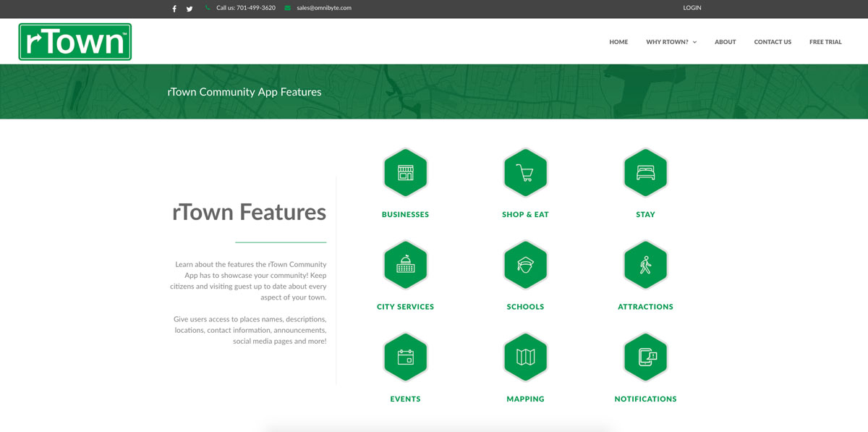Open the Mapping folded map icon

tap(525, 357)
